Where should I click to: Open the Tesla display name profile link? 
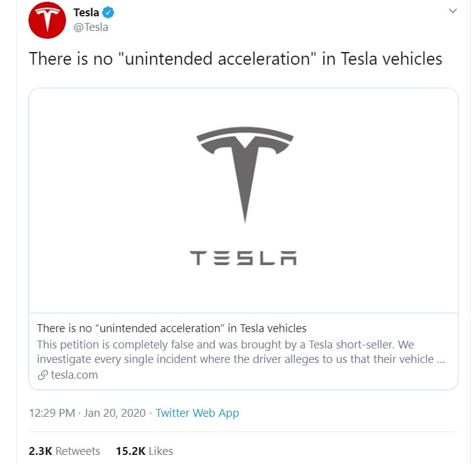[86, 12]
